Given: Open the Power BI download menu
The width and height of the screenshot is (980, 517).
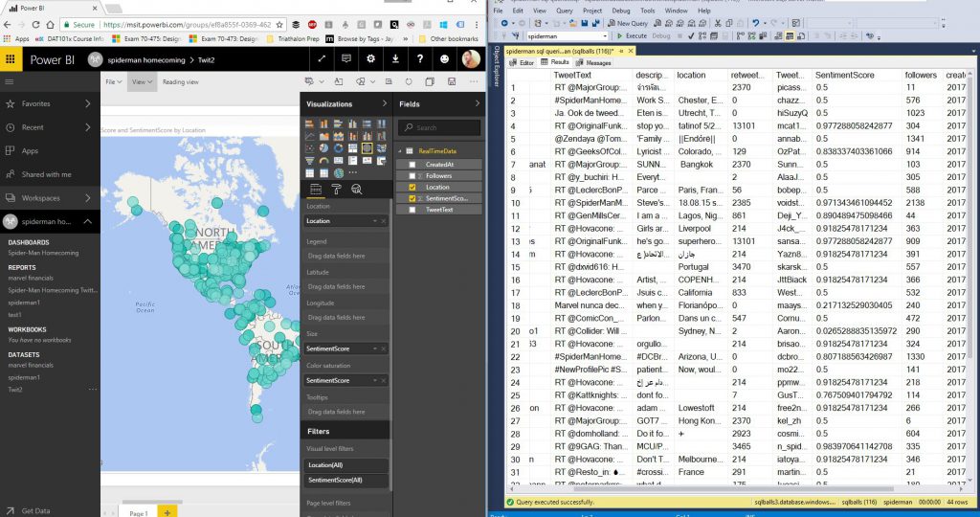Looking at the screenshot, I should (395, 58).
